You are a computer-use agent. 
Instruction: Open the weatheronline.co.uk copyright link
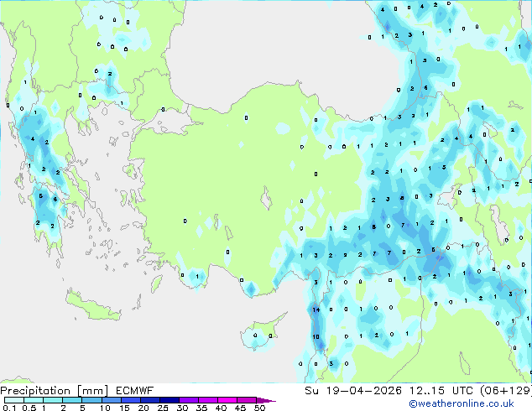(462, 403)
